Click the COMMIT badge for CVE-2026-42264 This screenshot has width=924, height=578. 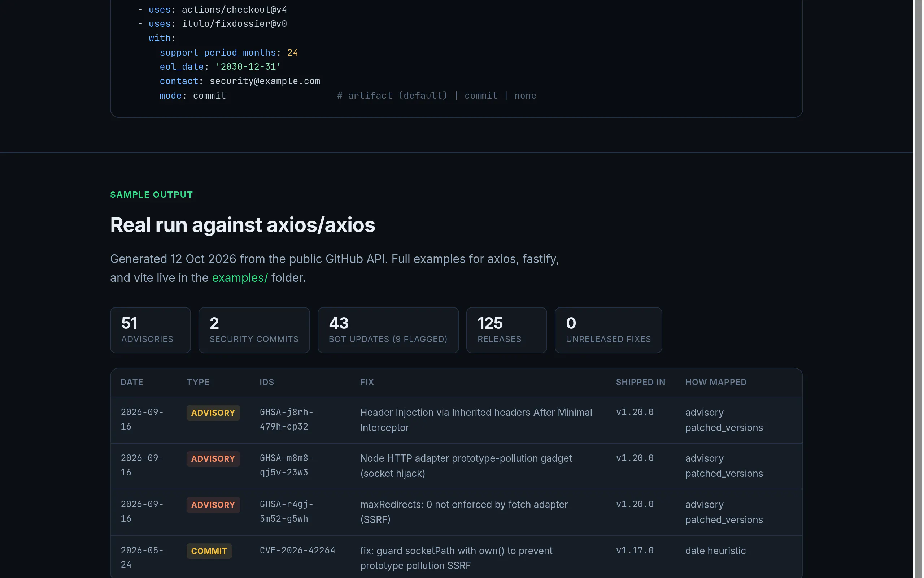[x=209, y=551]
